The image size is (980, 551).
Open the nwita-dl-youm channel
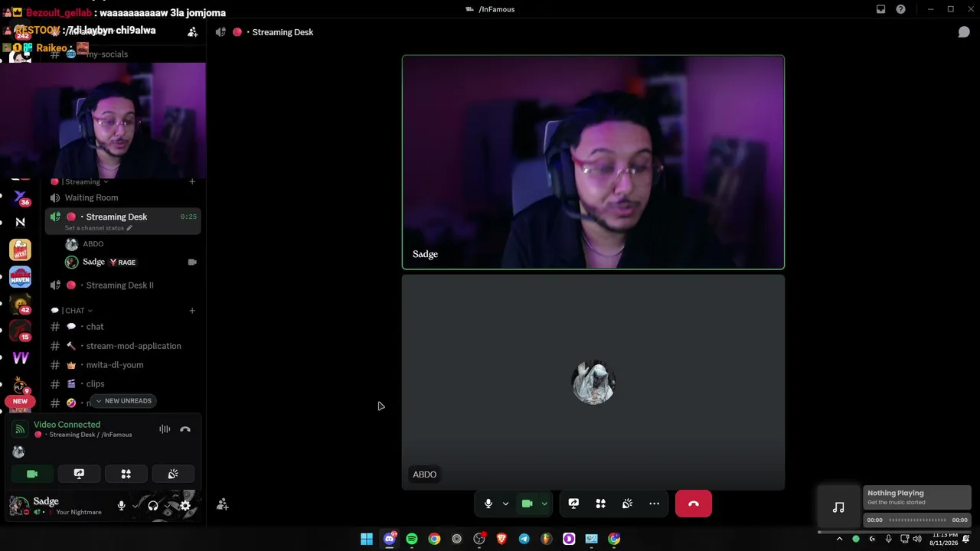pyautogui.click(x=123, y=365)
